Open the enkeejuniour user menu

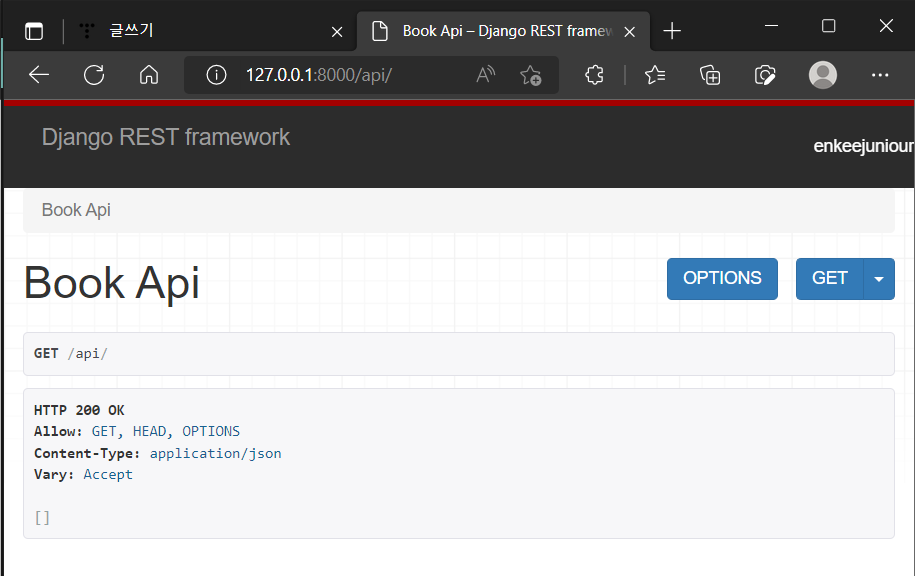(864, 146)
